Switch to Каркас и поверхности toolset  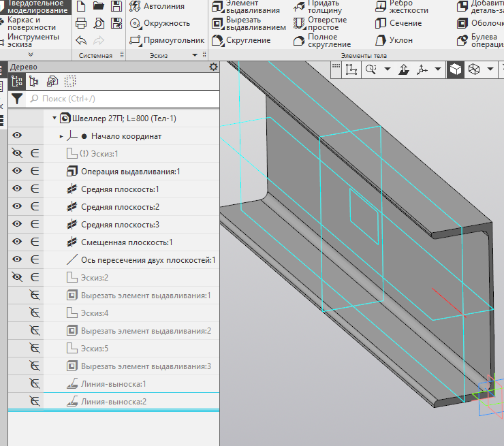[31, 23]
